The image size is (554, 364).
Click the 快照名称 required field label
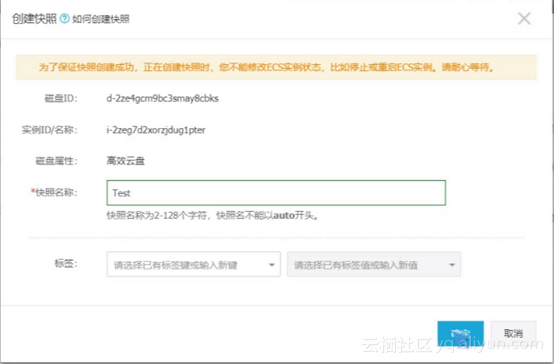[x=54, y=192]
